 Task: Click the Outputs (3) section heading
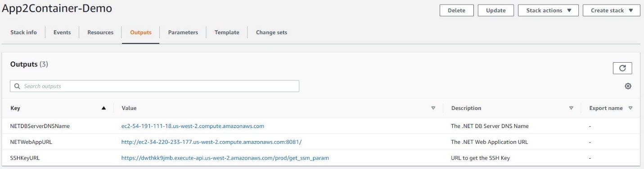[x=29, y=64]
